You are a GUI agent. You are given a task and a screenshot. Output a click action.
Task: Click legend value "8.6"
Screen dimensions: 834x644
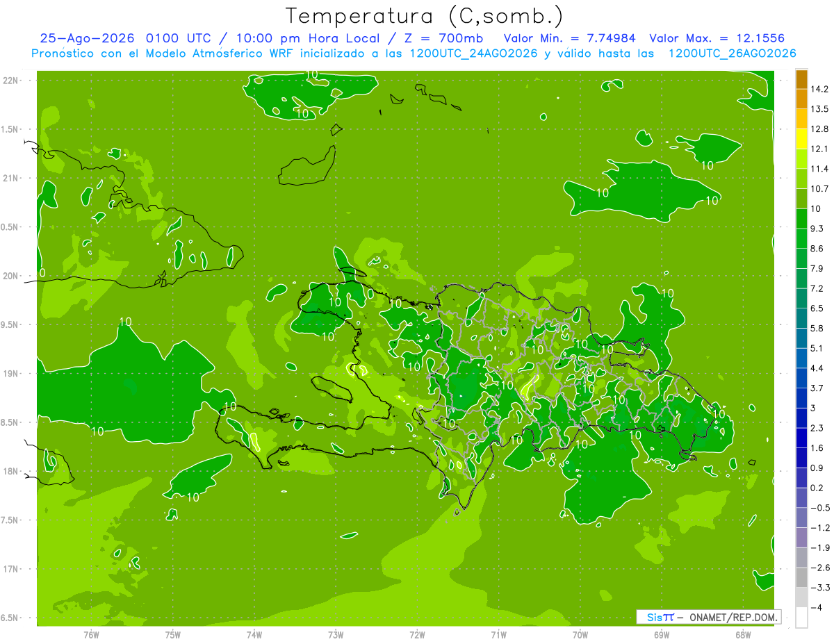click(x=817, y=249)
